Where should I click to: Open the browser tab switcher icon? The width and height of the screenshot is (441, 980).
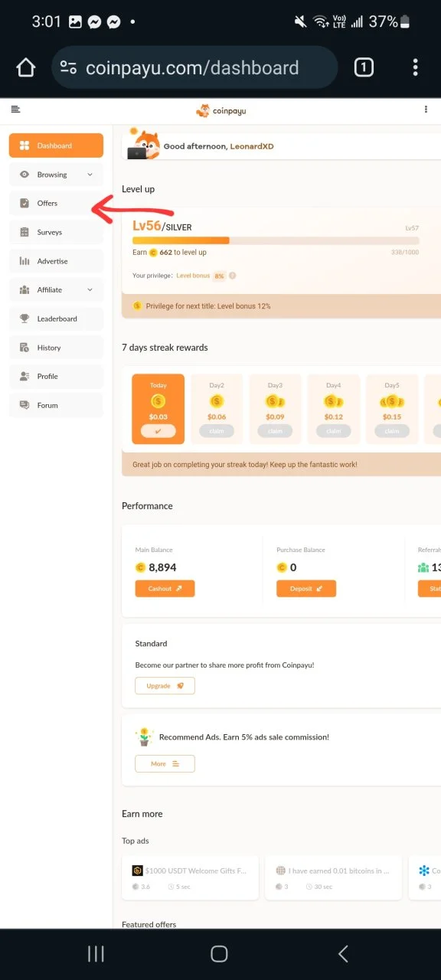[x=364, y=67]
